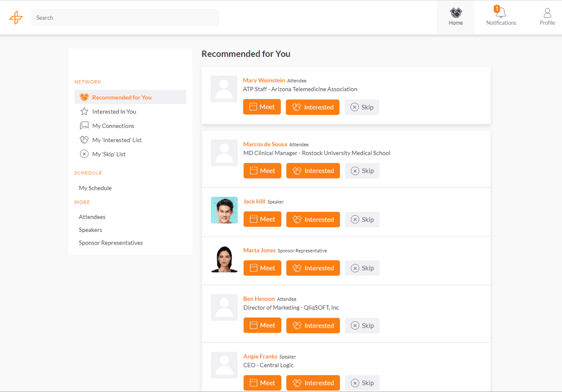This screenshot has width=562, height=392.
Task: Click Meet button for Jack Hill
Action: pyautogui.click(x=262, y=219)
